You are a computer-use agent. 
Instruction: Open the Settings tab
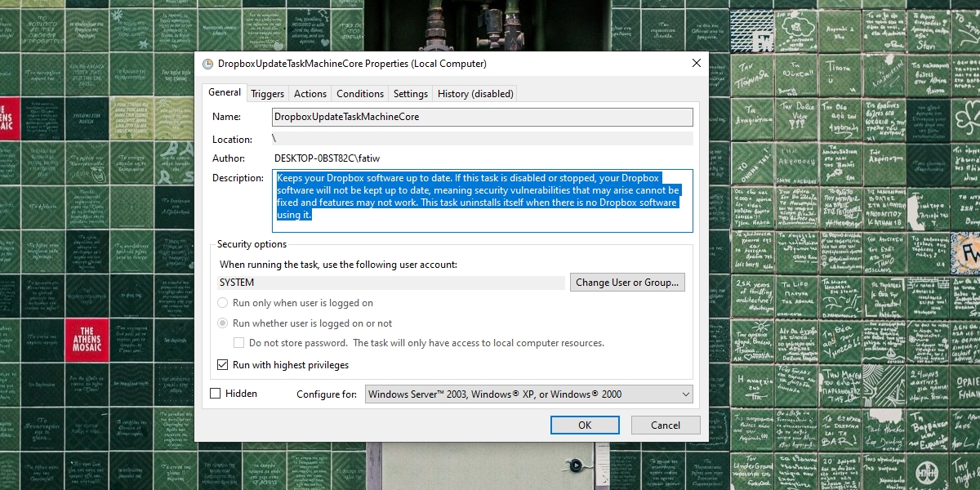[x=410, y=94]
